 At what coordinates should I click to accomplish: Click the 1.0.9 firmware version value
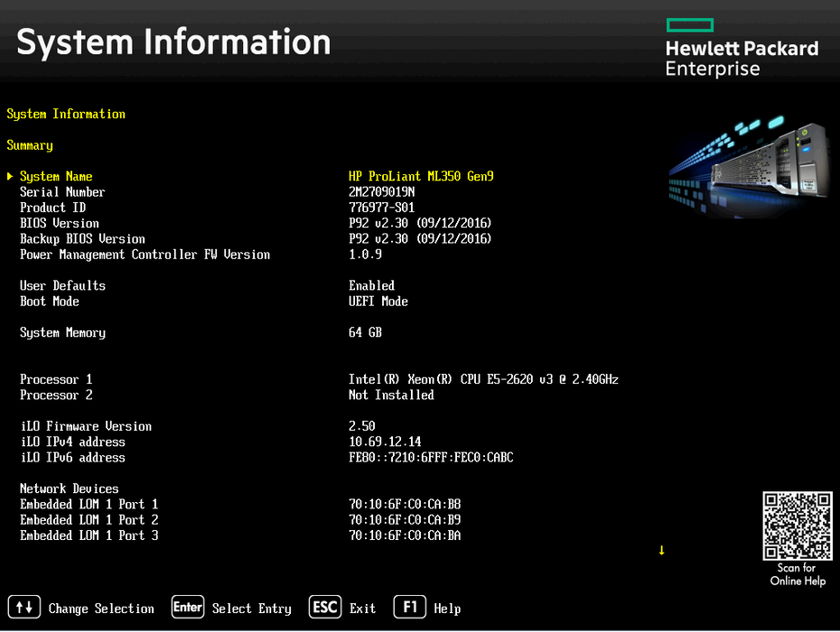pyautogui.click(x=365, y=255)
